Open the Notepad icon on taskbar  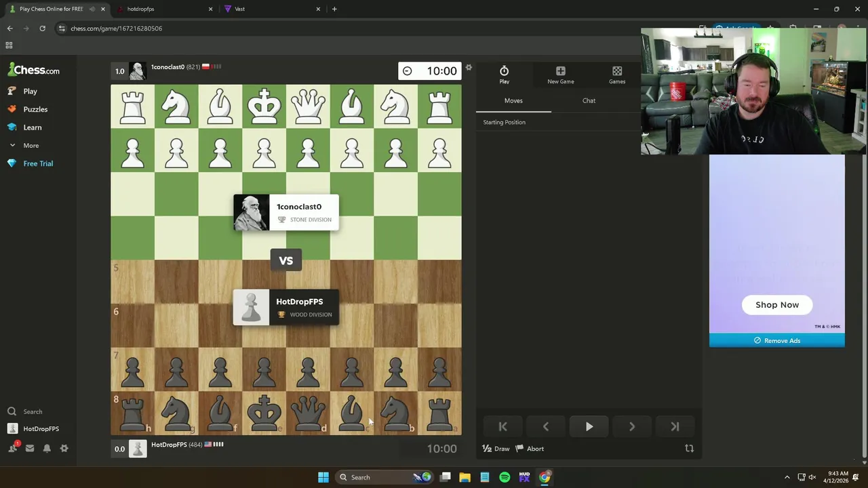click(x=485, y=477)
